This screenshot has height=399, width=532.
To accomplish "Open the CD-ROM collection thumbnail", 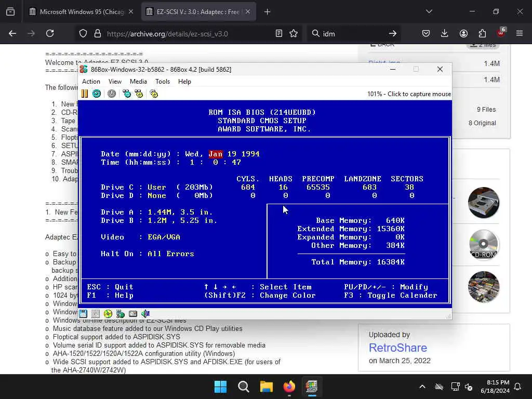I will 484,245.
